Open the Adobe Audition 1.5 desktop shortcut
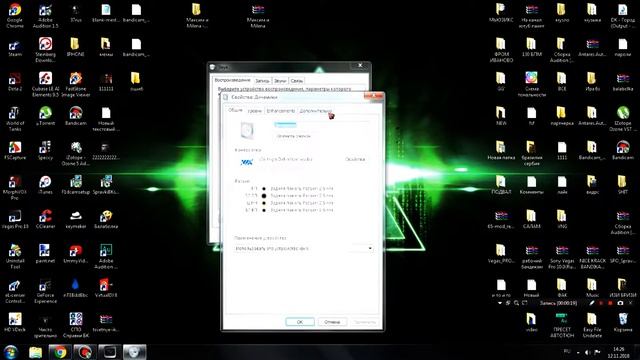 [x=45, y=16]
